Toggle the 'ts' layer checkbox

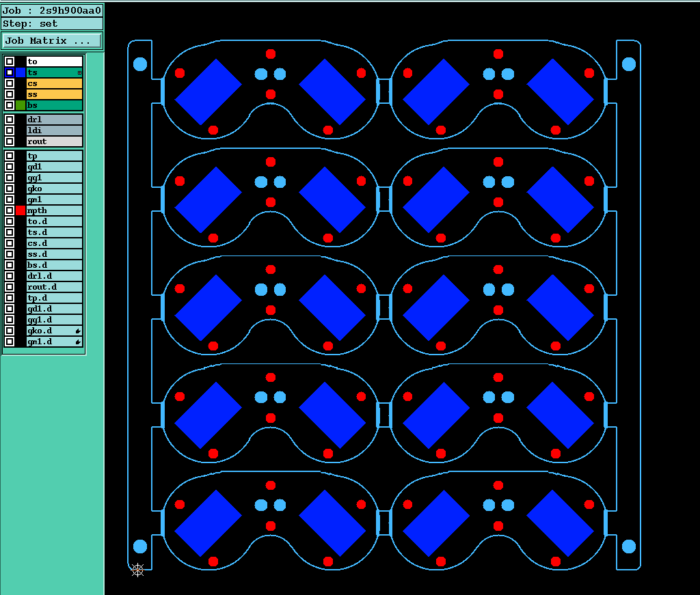(x=10, y=72)
